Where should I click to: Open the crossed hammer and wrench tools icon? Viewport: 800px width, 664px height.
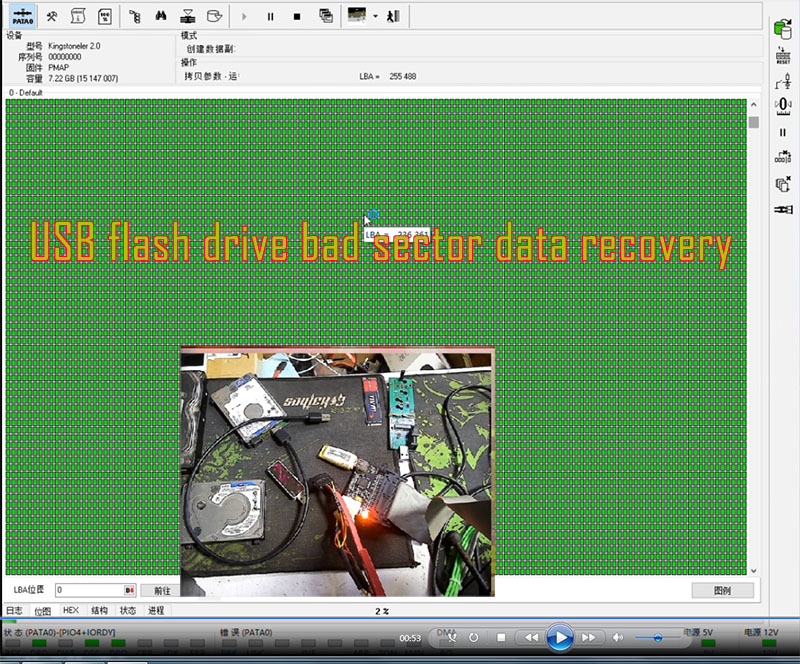(x=52, y=16)
